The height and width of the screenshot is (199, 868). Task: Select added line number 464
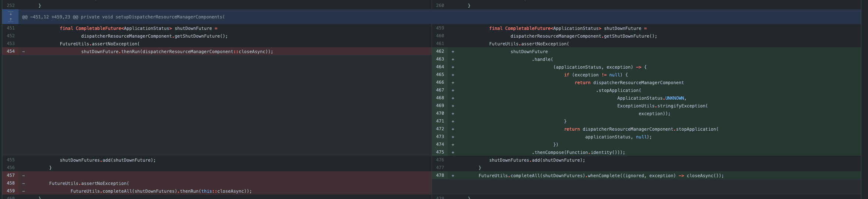(x=440, y=67)
